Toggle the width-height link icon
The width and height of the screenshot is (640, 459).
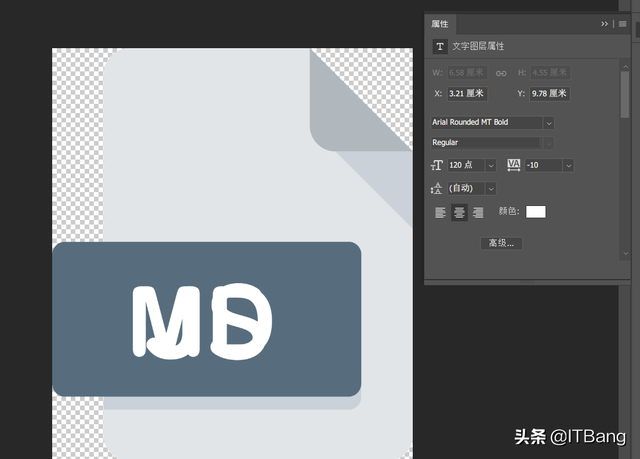[x=501, y=73]
